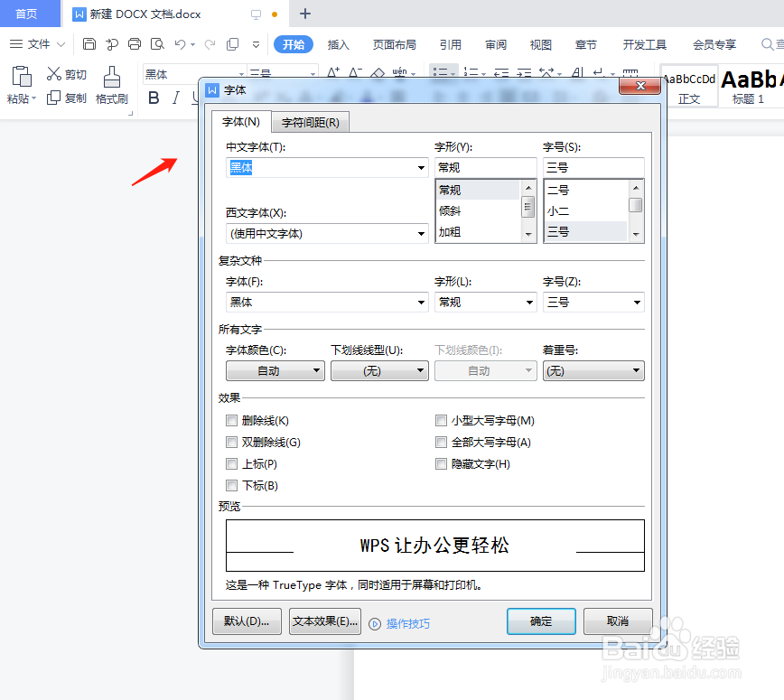Select the Format Painter (格式刷) brush
Image resolution: width=784 pixels, height=700 pixels.
click(x=111, y=78)
